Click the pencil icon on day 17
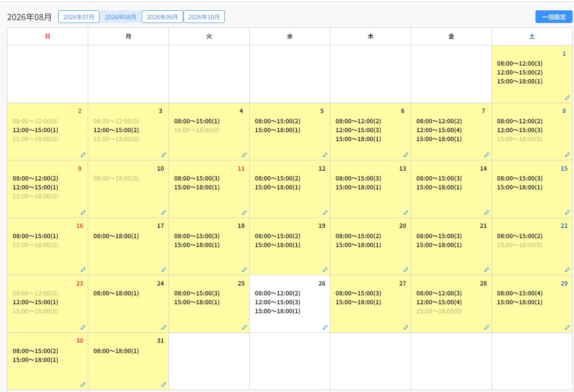 pos(163,270)
